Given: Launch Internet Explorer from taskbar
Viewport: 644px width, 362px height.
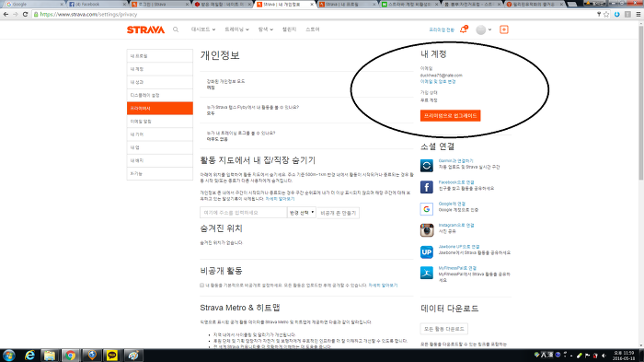Looking at the screenshot, I should pos(29,355).
